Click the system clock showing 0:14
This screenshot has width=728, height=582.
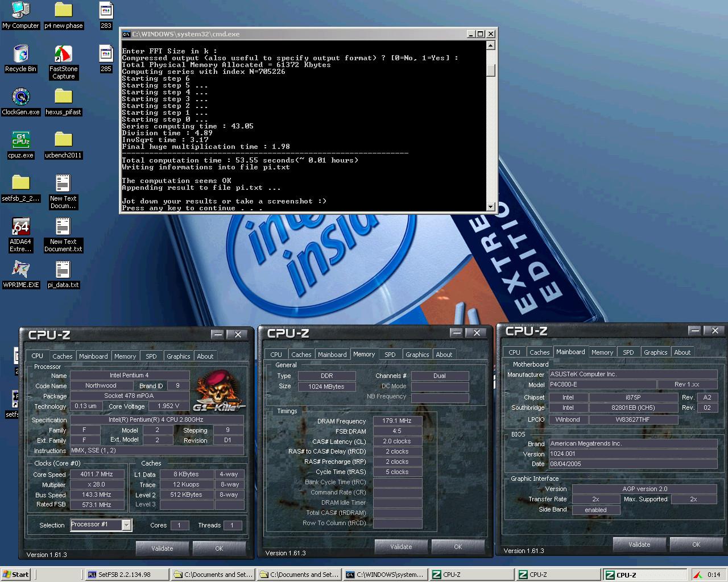click(x=714, y=575)
